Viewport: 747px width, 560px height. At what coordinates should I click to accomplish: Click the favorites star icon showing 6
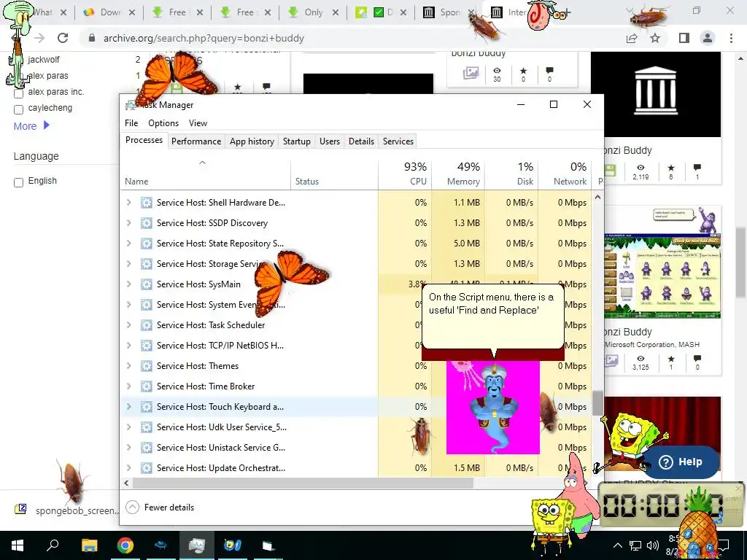pos(671,168)
